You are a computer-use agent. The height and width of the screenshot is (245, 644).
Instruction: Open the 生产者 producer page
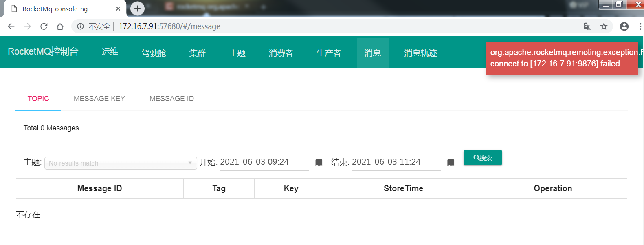(329, 53)
